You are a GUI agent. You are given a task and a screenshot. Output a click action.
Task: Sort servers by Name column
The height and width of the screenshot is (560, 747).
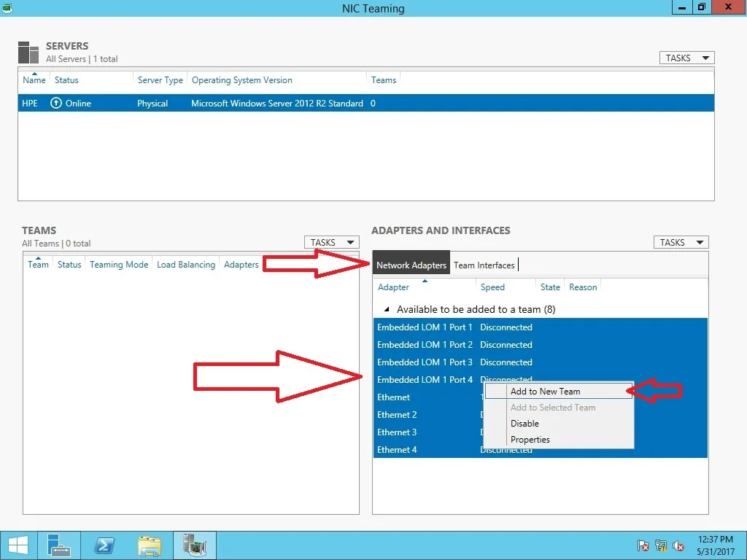click(x=34, y=80)
